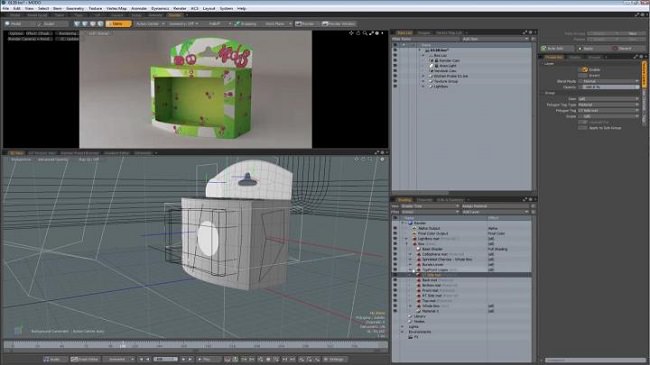Click maximize icon of shader tree panel
This screenshot has height=365, width=650.
(525, 200)
